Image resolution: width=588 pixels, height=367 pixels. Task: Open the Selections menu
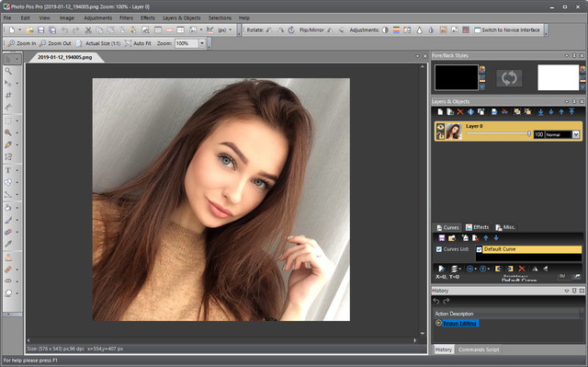pyautogui.click(x=220, y=18)
